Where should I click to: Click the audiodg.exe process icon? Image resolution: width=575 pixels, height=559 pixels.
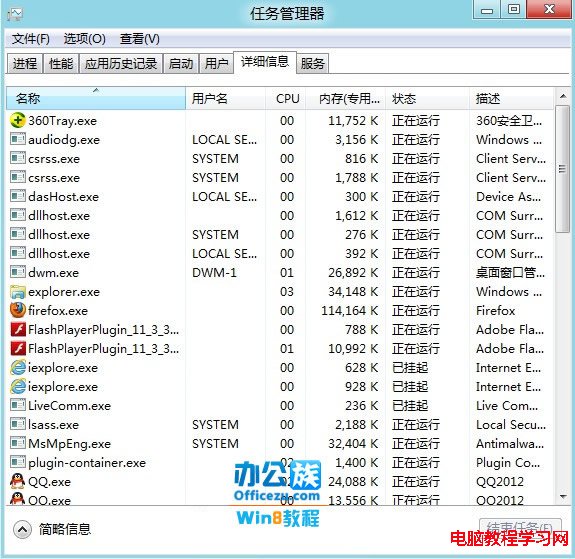pyautogui.click(x=18, y=139)
